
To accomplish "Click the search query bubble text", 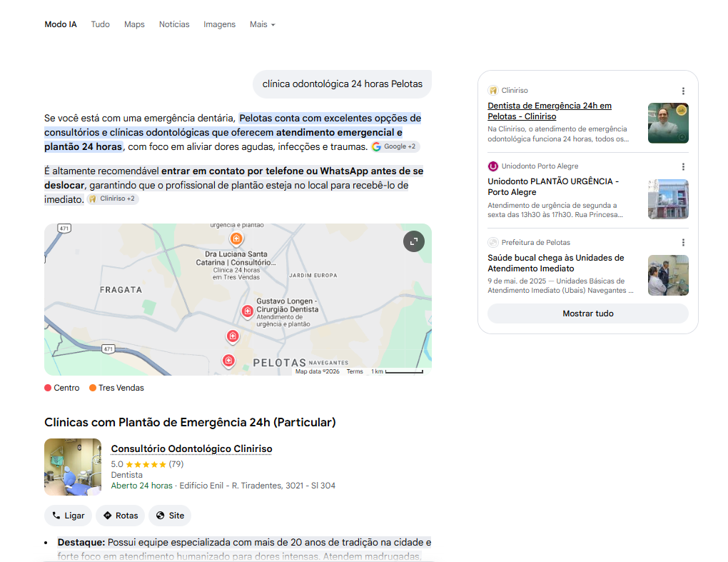I will tap(342, 84).
